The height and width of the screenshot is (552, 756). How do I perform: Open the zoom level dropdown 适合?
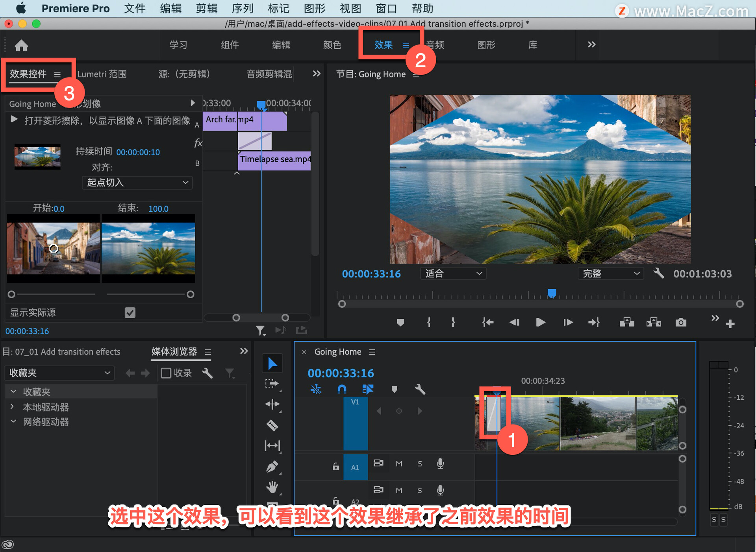click(x=453, y=273)
